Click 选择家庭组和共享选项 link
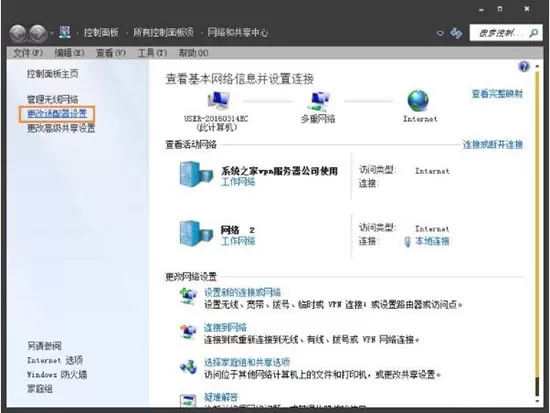Image resolution: width=550 pixels, height=413 pixels. coord(247,362)
